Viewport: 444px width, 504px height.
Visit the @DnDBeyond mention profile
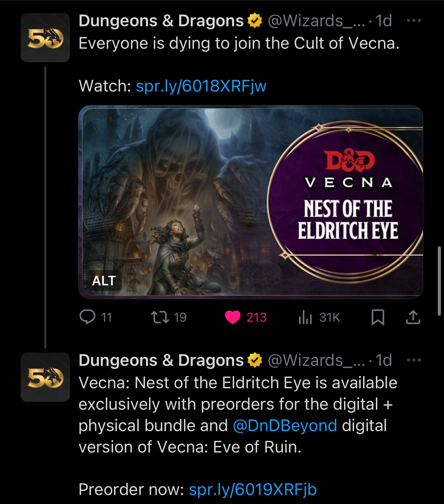(285, 426)
